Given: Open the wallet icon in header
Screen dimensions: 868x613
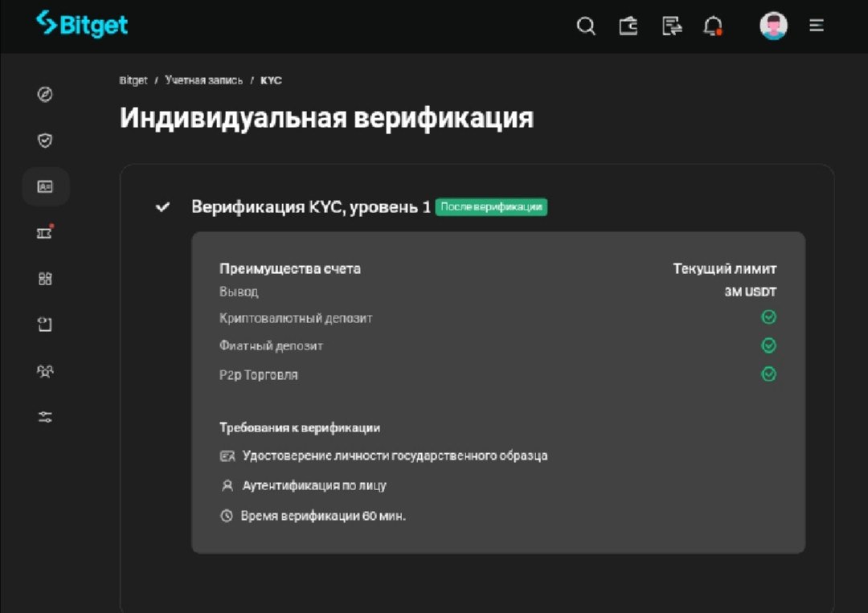Looking at the screenshot, I should point(628,26).
